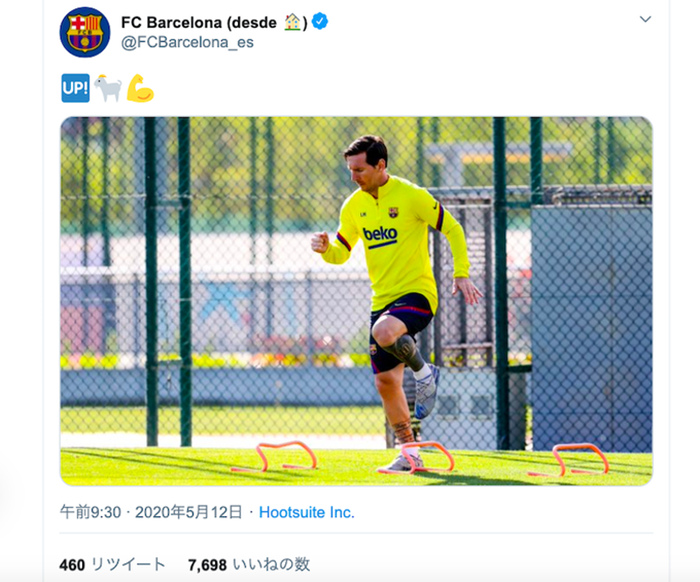The image size is (700, 582).
Task: Click the 7,698 likes count number
Action: [x=207, y=565]
